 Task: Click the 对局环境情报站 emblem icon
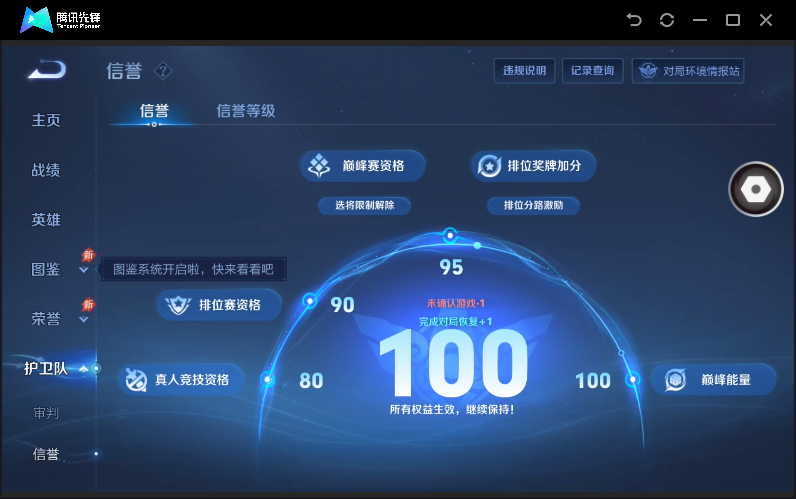click(x=648, y=71)
